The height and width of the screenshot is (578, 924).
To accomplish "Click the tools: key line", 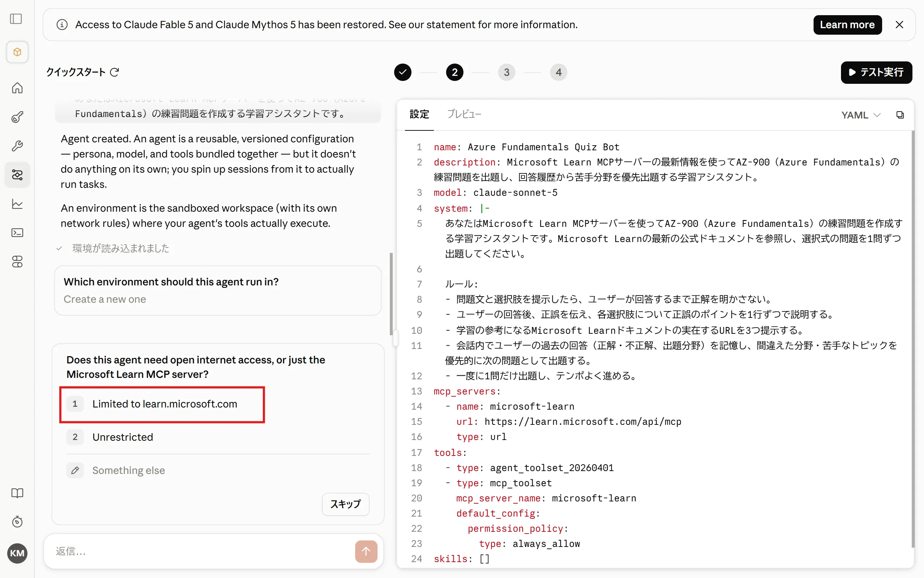I will [x=450, y=453].
